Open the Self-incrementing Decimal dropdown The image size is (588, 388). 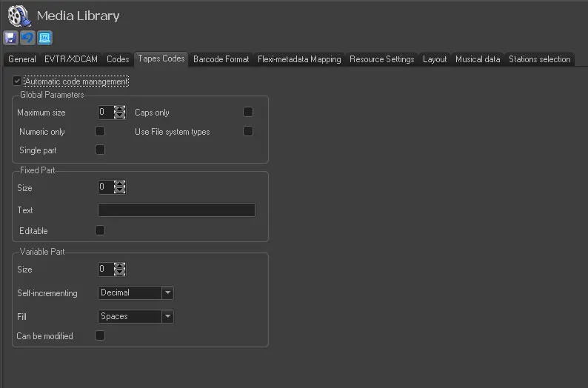pyautogui.click(x=168, y=293)
